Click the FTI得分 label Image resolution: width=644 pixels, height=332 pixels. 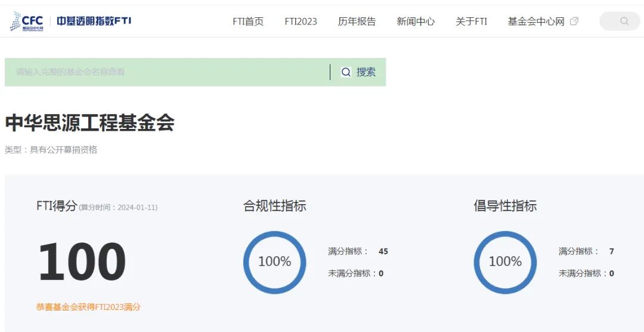57,205
